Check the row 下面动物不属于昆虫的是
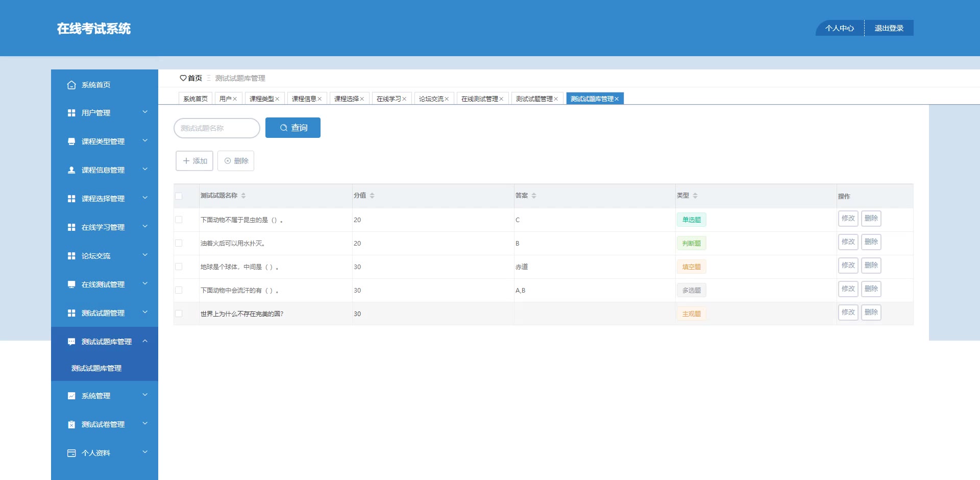The height and width of the screenshot is (480, 980). point(179,220)
